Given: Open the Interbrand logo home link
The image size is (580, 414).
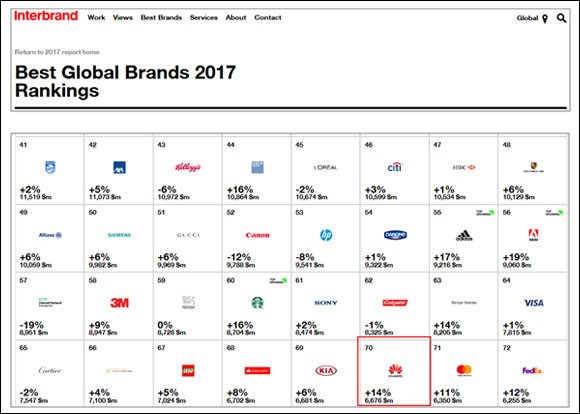Looking at the screenshot, I should coord(46,16).
